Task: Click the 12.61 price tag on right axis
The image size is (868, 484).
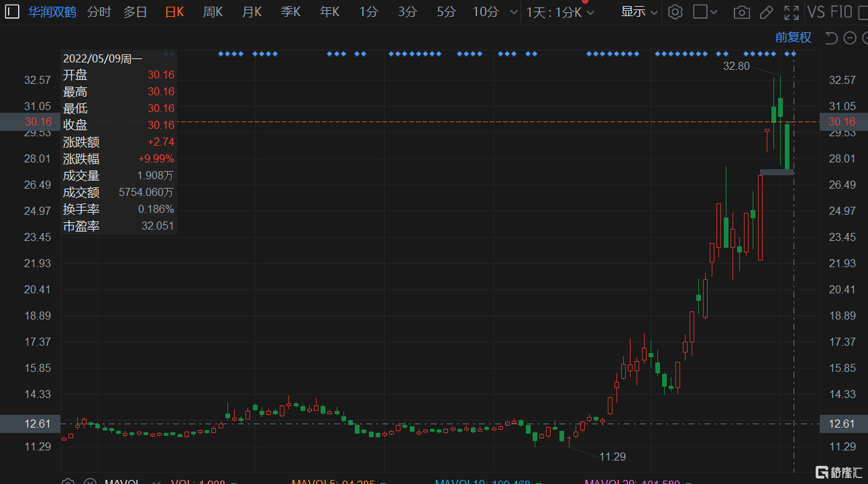Action: [844, 424]
